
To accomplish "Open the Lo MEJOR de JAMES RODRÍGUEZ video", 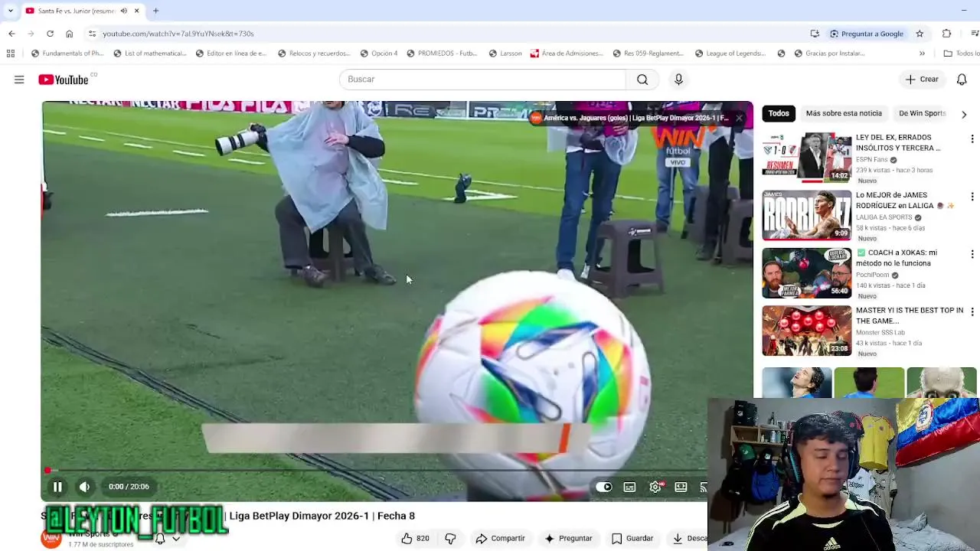I will click(806, 215).
